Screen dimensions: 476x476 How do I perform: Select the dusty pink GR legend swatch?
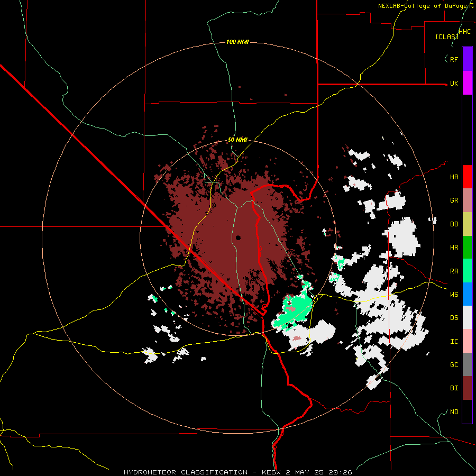pyautogui.click(x=467, y=200)
